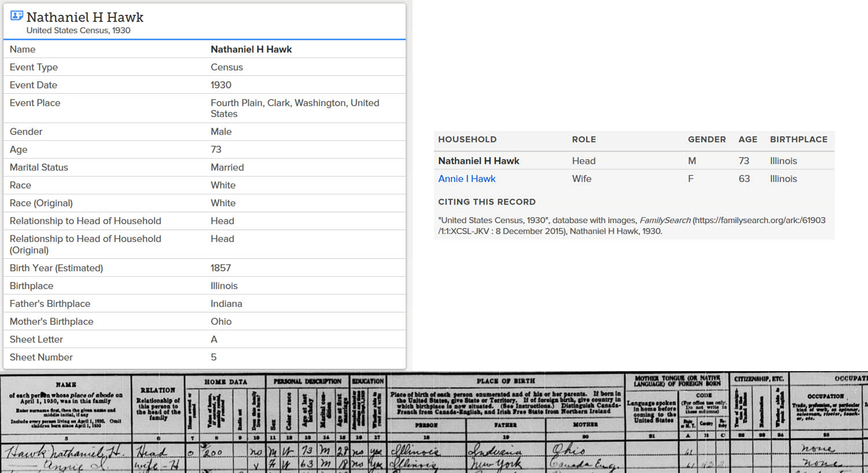868x473 pixels.
Task: Click the handwritten 'Canada Eng.' in the census image
Action: (584, 464)
